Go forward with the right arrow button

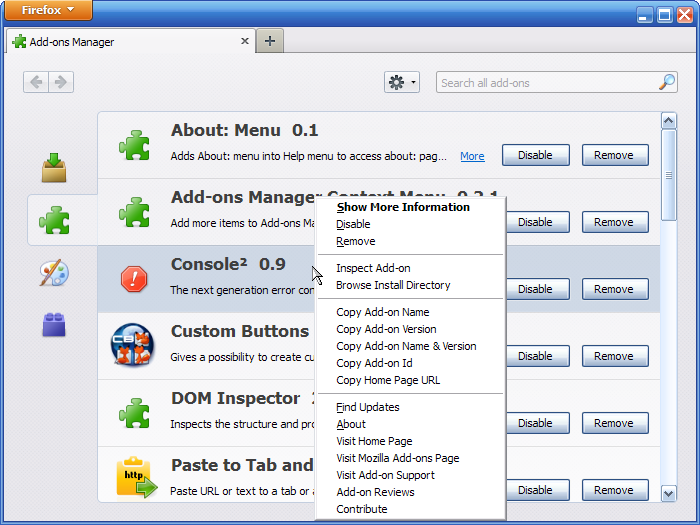coord(61,82)
